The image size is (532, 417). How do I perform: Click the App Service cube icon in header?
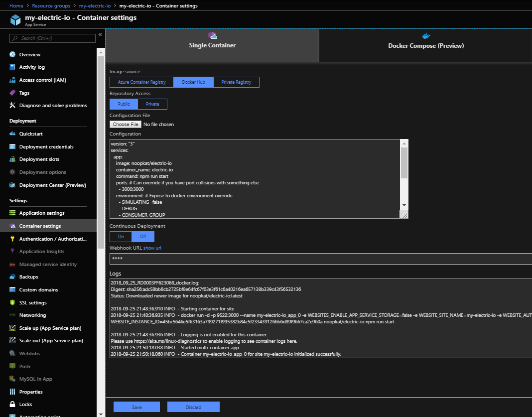[15, 20]
